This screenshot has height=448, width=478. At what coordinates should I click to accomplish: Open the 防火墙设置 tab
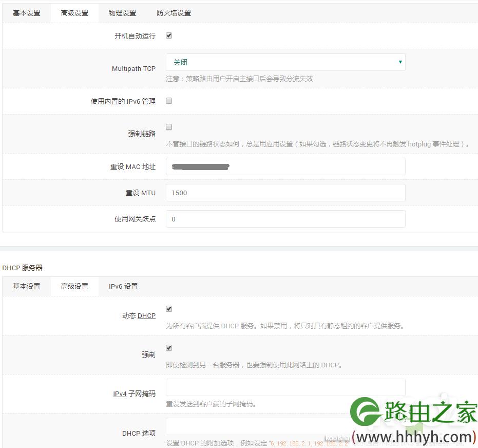pos(174,13)
